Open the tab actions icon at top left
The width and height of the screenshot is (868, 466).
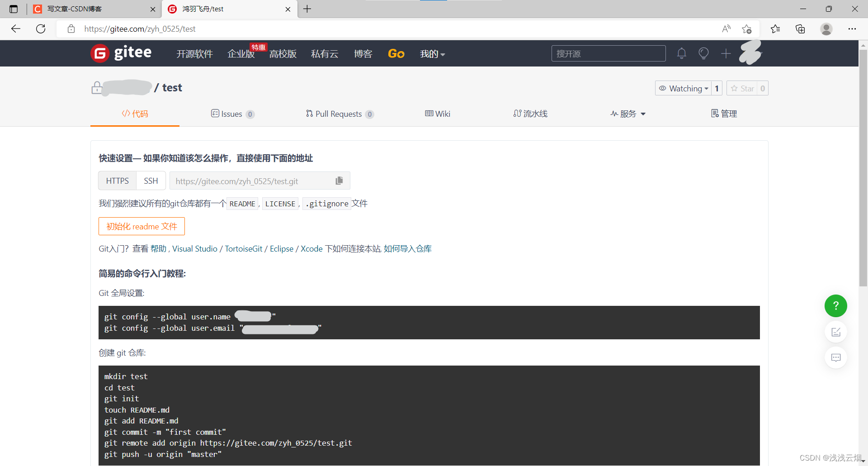coord(14,9)
